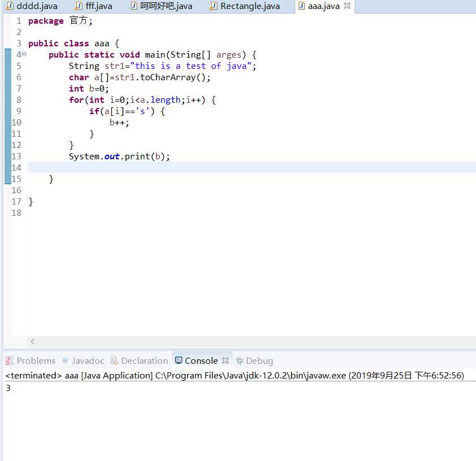Viewport: 476px width, 461px height.
Task: Click 'int b=0;' on line 7
Action: coord(89,89)
